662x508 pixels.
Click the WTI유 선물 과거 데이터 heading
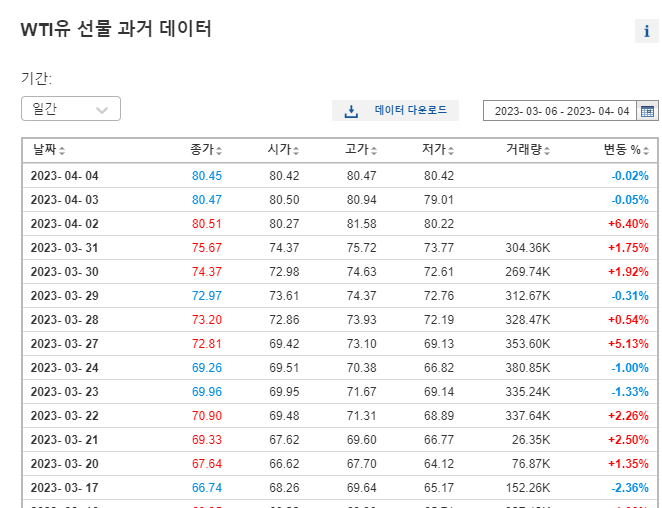click(116, 29)
